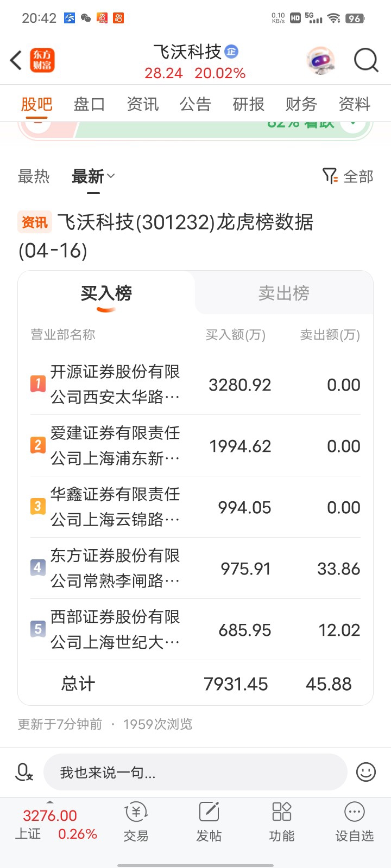Open the 全部 filter dropdown
The width and height of the screenshot is (391, 868).
pyautogui.click(x=348, y=176)
